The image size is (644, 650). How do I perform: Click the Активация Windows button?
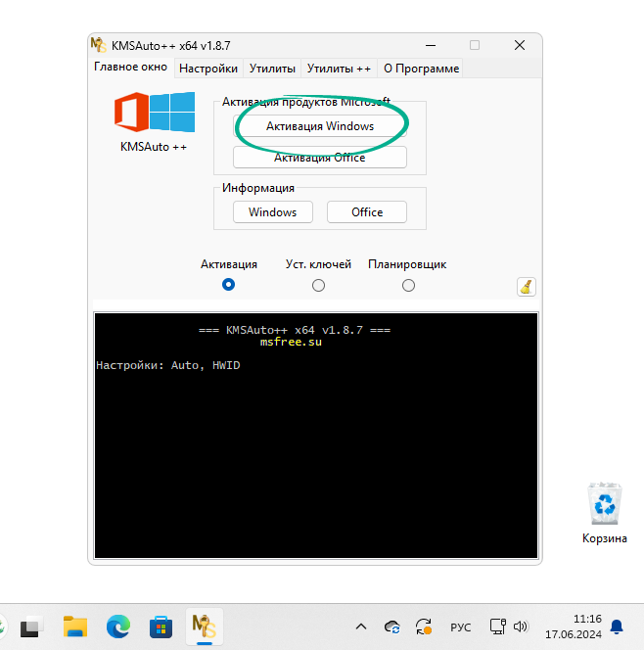coord(320,126)
